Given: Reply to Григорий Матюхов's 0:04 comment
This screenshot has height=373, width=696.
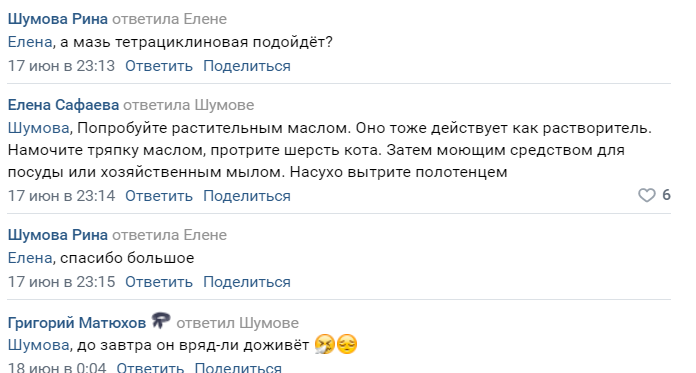Looking at the screenshot, I should 150,368.
